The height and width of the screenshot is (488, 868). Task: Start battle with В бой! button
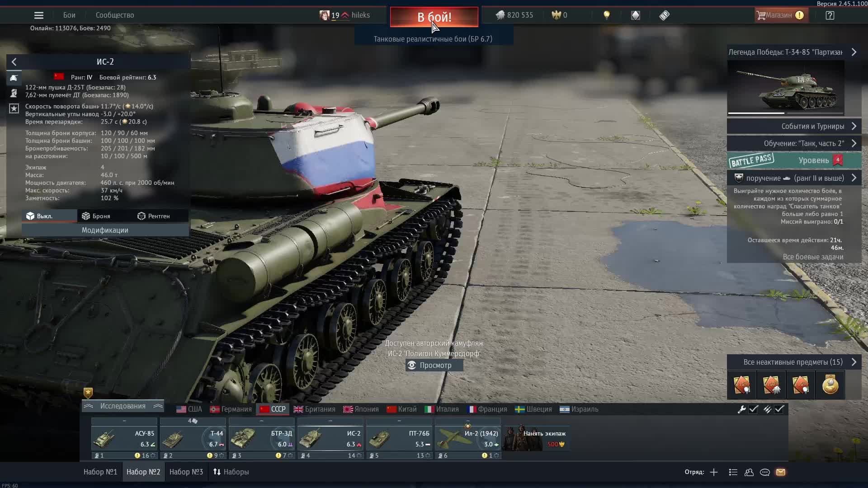tap(434, 17)
